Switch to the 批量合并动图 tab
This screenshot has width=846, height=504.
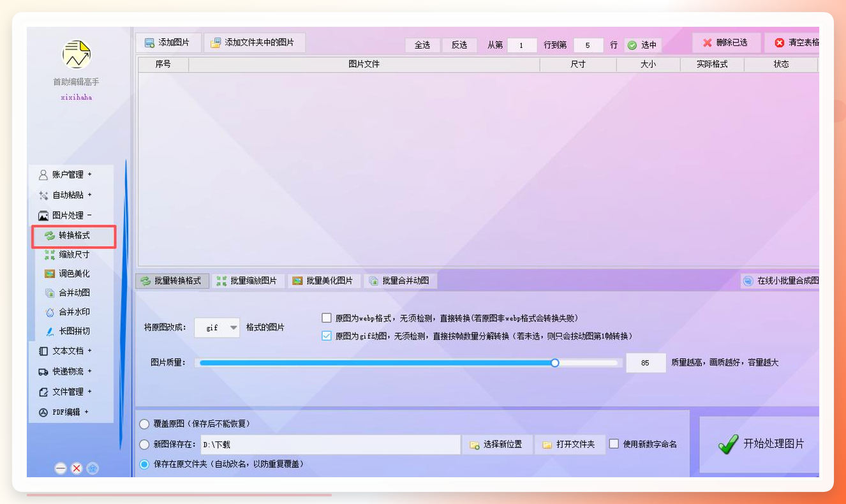pyautogui.click(x=399, y=281)
